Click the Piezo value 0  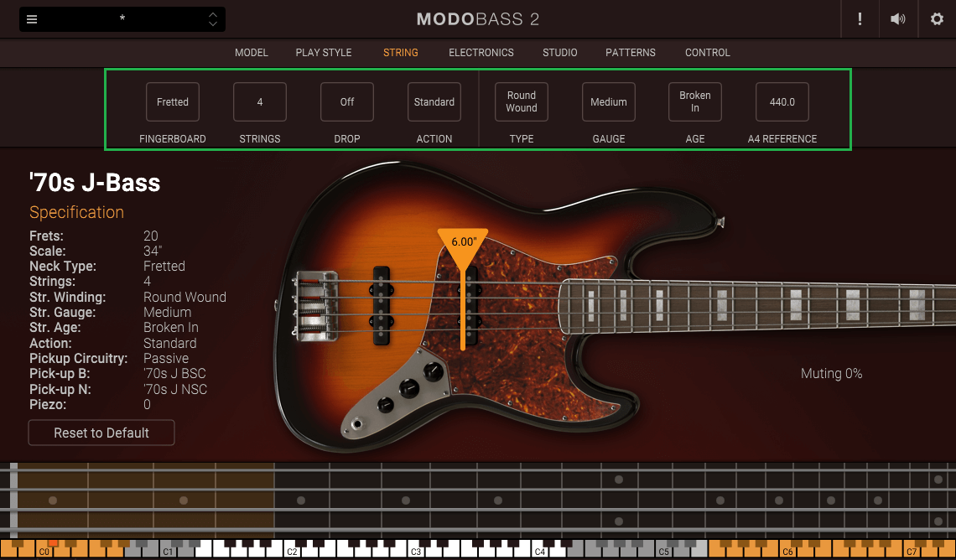147,405
